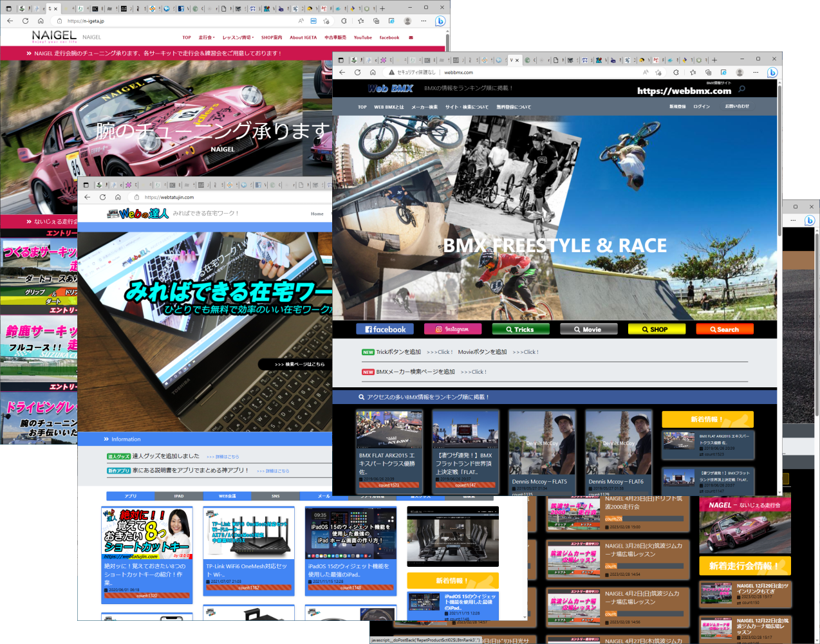This screenshot has width=820, height=644.
Task: Open the メーカー検索 menu item
Action: point(424,107)
